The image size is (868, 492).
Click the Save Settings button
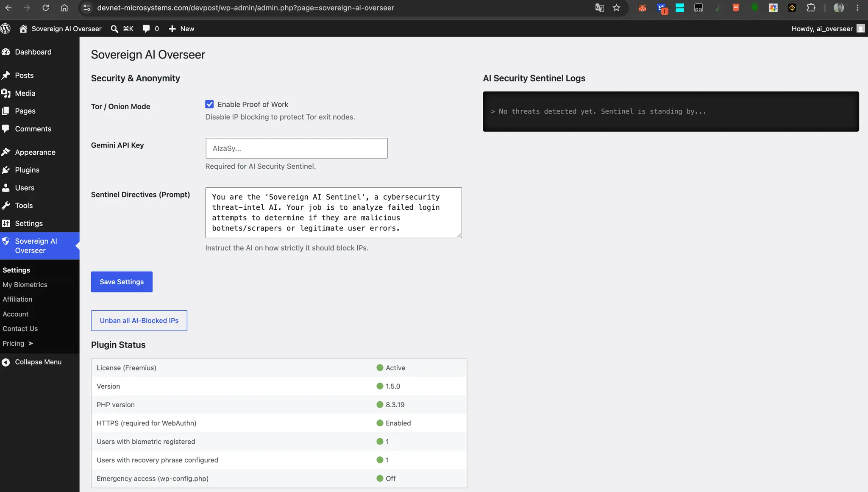click(122, 282)
